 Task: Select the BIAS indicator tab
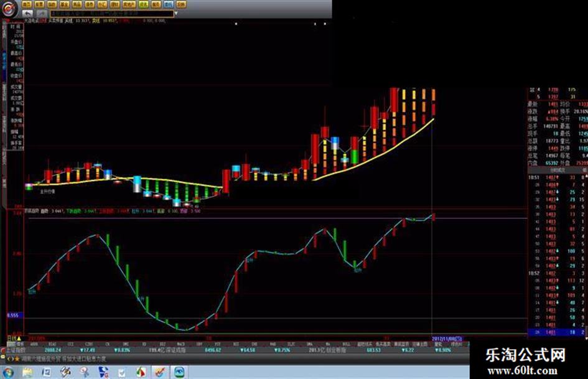52,344
